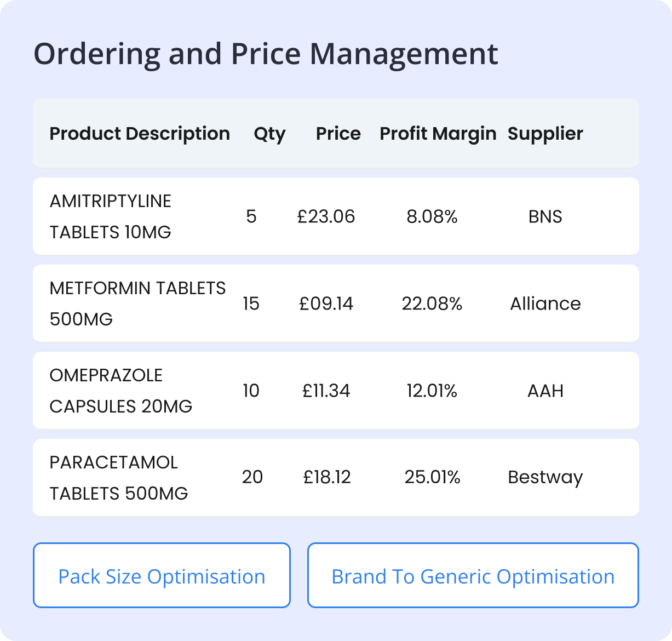
Task: Sort by the Product Description column header
Action: 140,133
